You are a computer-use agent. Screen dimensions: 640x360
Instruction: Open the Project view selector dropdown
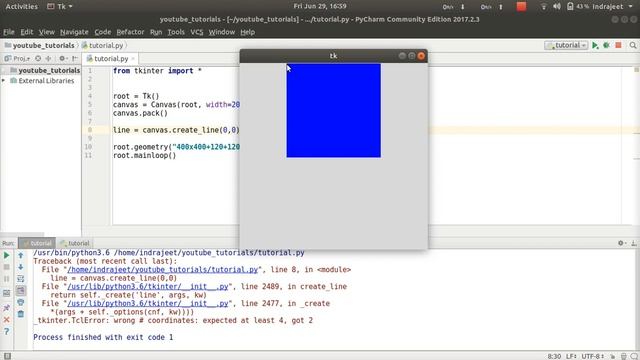[x=17, y=58]
